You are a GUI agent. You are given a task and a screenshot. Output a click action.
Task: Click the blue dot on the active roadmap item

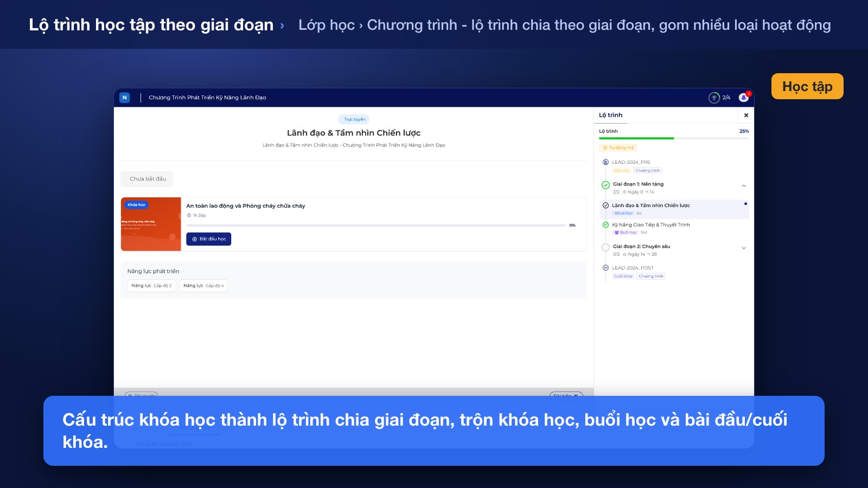coord(745,204)
